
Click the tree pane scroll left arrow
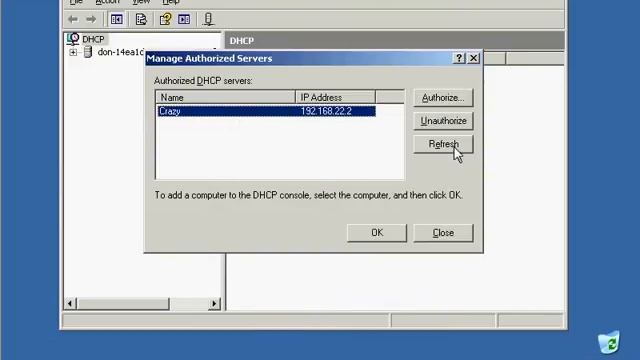[70, 304]
